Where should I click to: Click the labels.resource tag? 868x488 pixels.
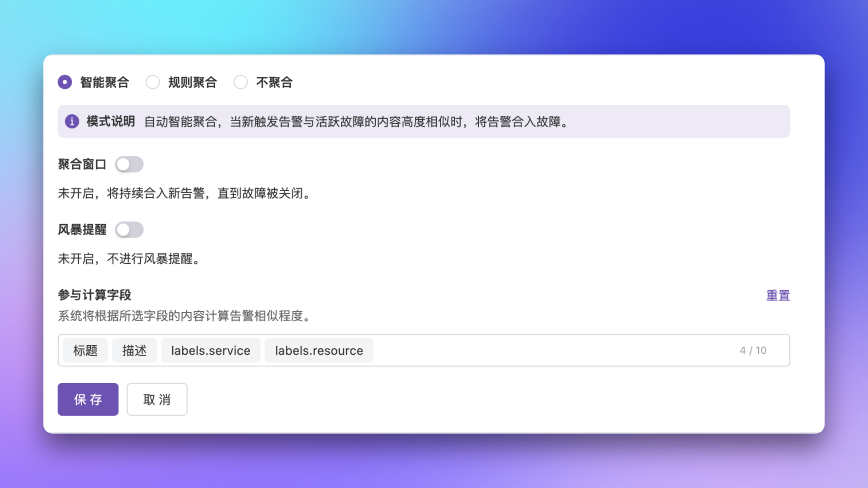[x=319, y=351]
